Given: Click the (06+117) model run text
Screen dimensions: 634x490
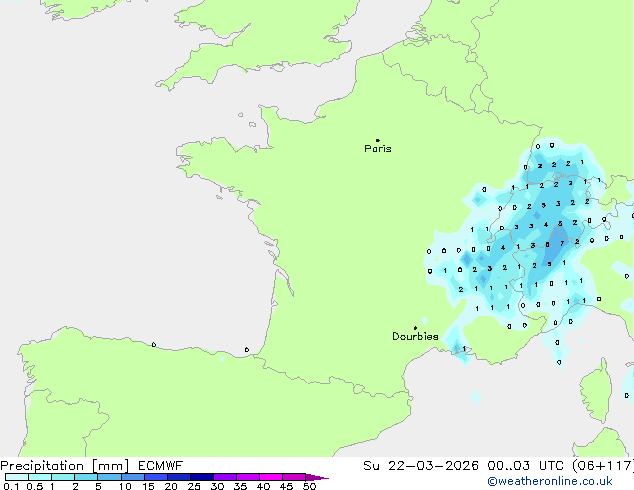Looking at the screenshot, I should [603, 466].
